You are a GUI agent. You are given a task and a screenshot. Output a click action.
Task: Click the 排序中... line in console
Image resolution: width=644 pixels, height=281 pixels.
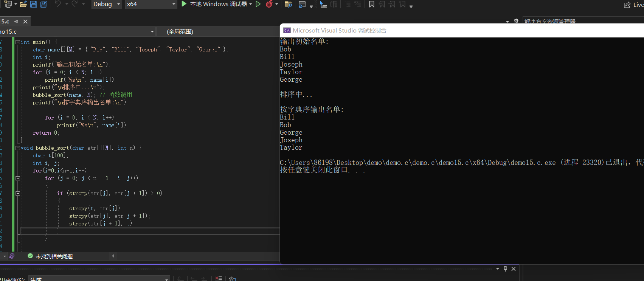[296, 95]
